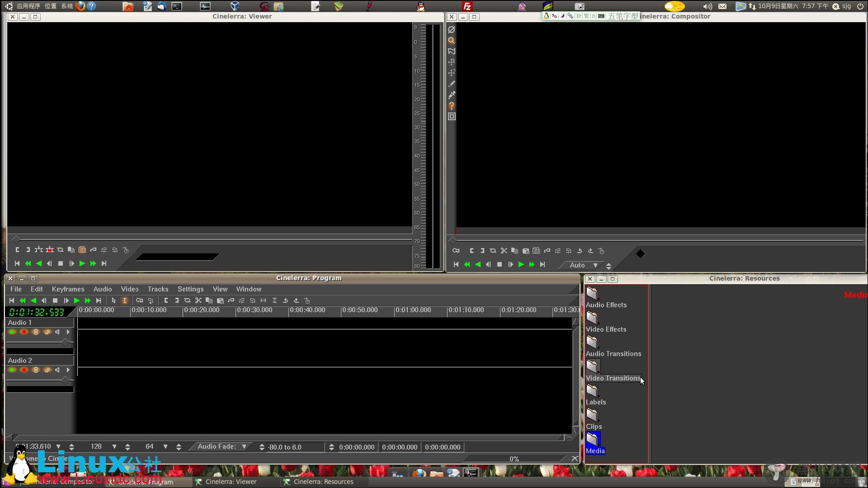Click Undo arrow in Program toolbar
868x488 pixels.
(x=285, y=300)
